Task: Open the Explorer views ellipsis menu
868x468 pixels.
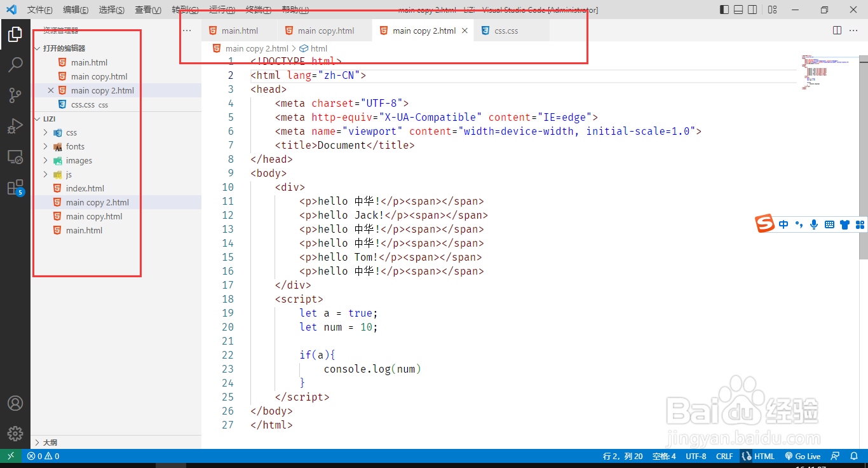Action: click(187, 30)
